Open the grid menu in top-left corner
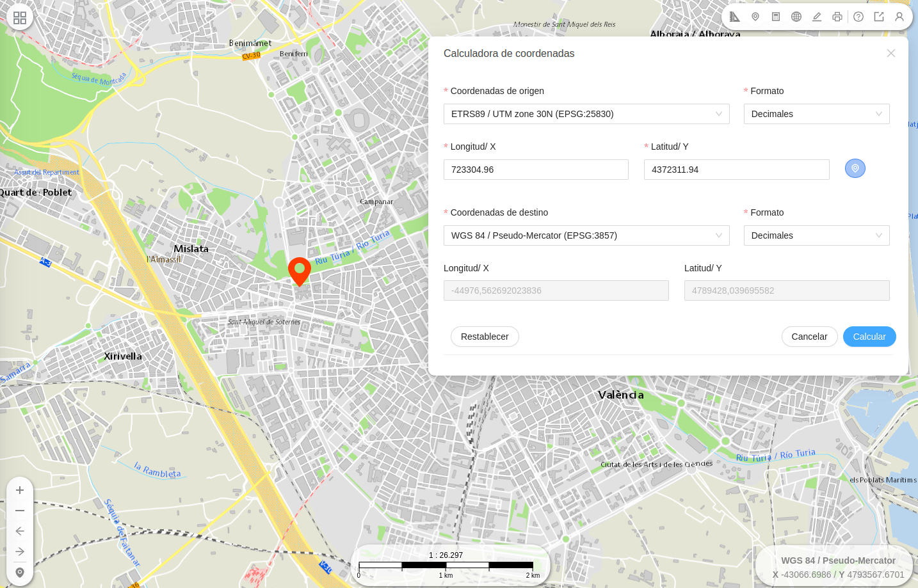This screenshot has height=588, width=918. pyautogui.click(x=20, y=18)
